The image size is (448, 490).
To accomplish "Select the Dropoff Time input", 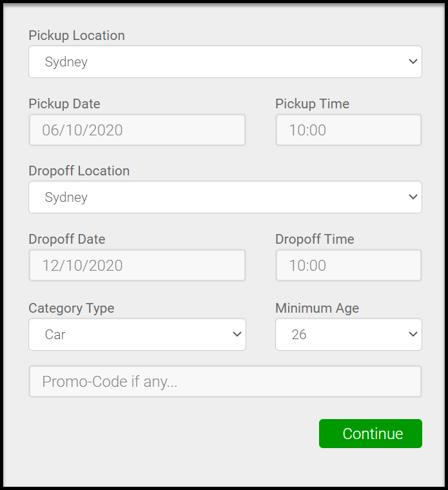I will (x=348, y=266).
